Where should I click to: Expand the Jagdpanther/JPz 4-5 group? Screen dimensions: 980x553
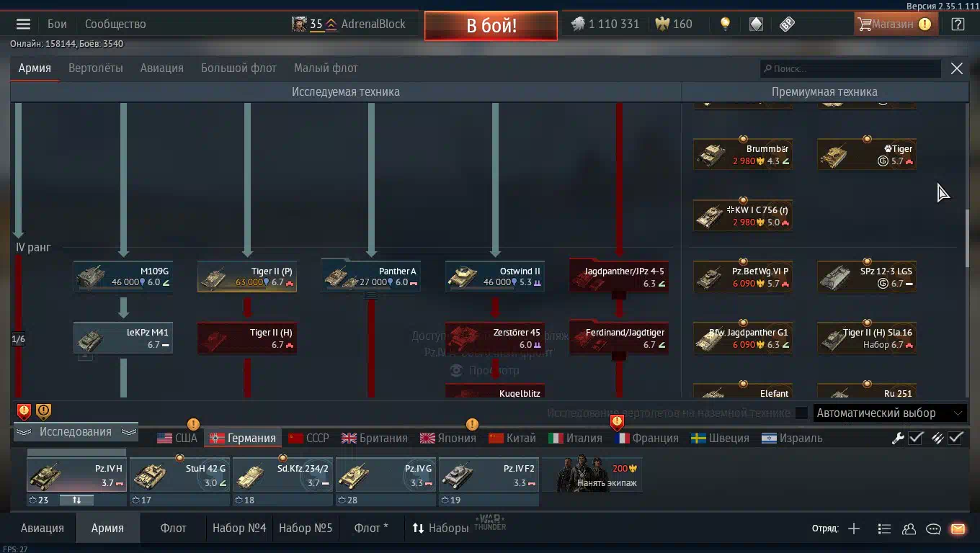[619, 276]
